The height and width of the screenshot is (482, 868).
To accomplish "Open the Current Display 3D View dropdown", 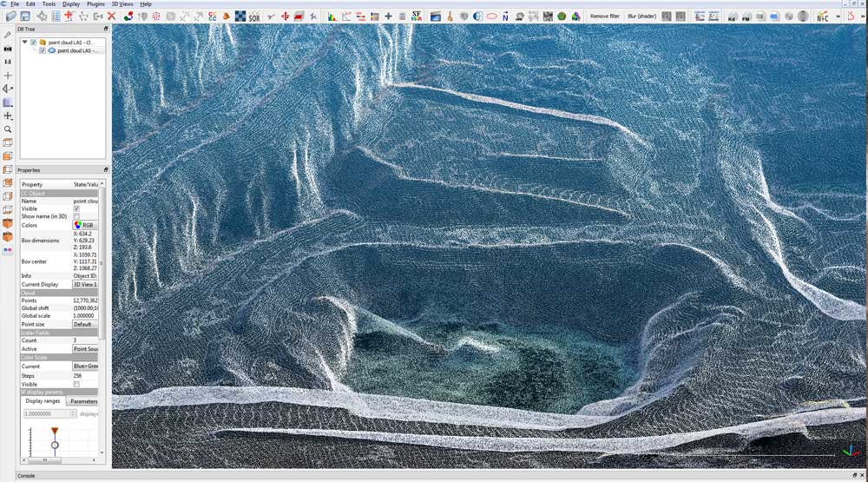I will 85,285.
